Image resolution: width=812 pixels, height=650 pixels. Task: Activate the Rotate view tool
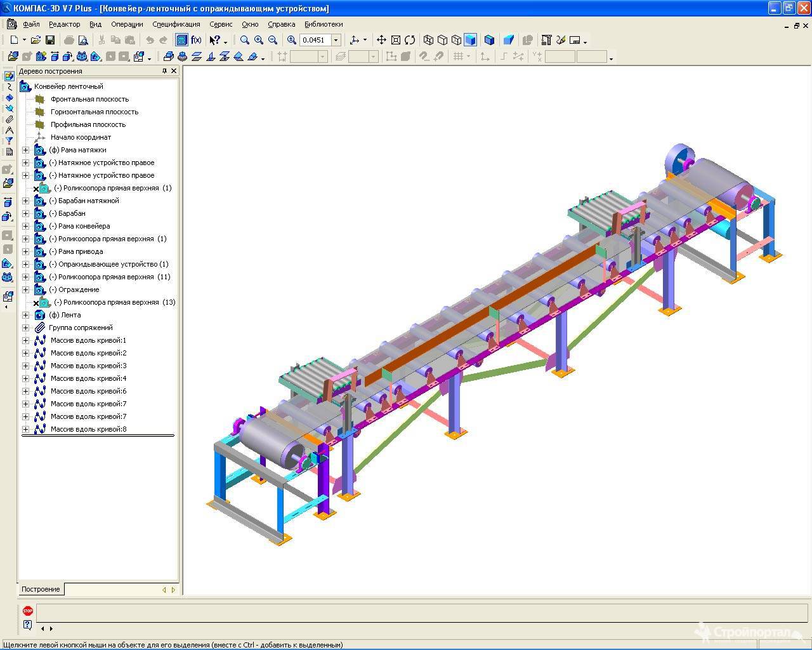(x=410, y=40)
